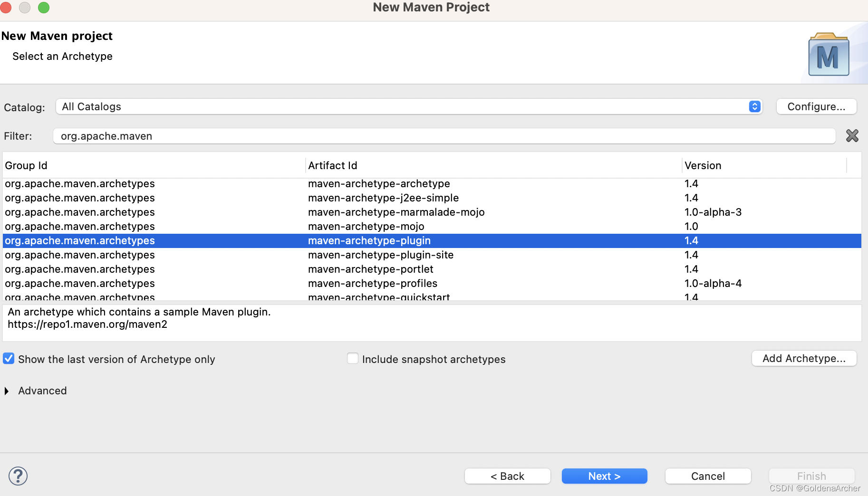Zoom the window with the green button

pyautogui.click(x=44, y=8)
